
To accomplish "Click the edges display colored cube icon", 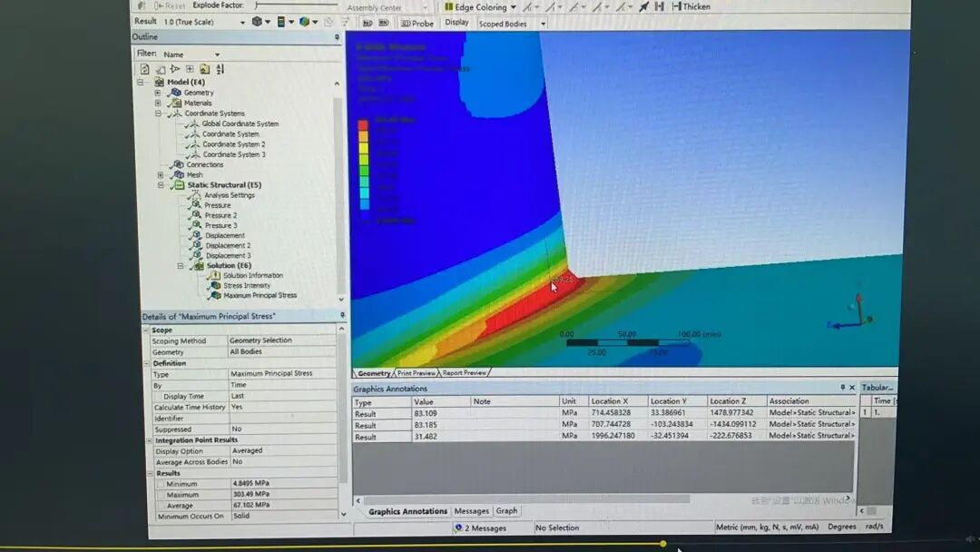I will pos(304,22).
